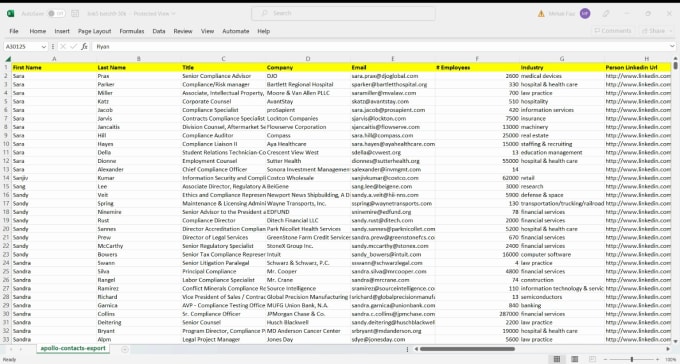Click the Save icon in title bar
This screenshot has width=680, height=364.
(75, 14)
